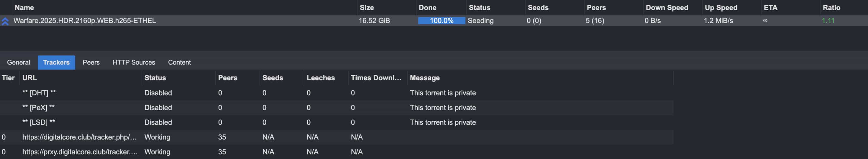Show the HTTP Sources tab
Image resolution: width=868 pixels, height=159 pixels.
134,62
